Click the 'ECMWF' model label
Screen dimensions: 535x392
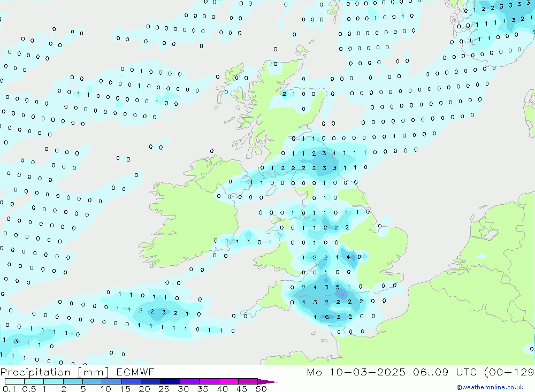tap(135, 372)
